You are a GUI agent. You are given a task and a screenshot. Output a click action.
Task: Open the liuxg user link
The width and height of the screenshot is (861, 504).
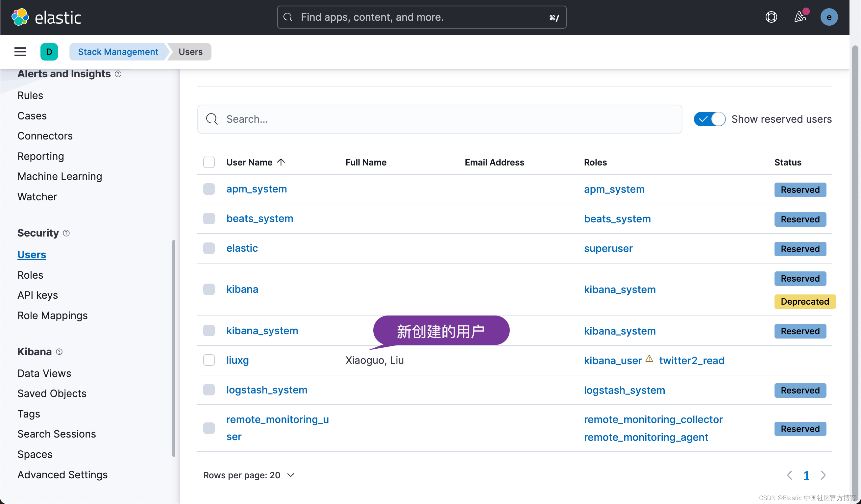tap(237, 360)
